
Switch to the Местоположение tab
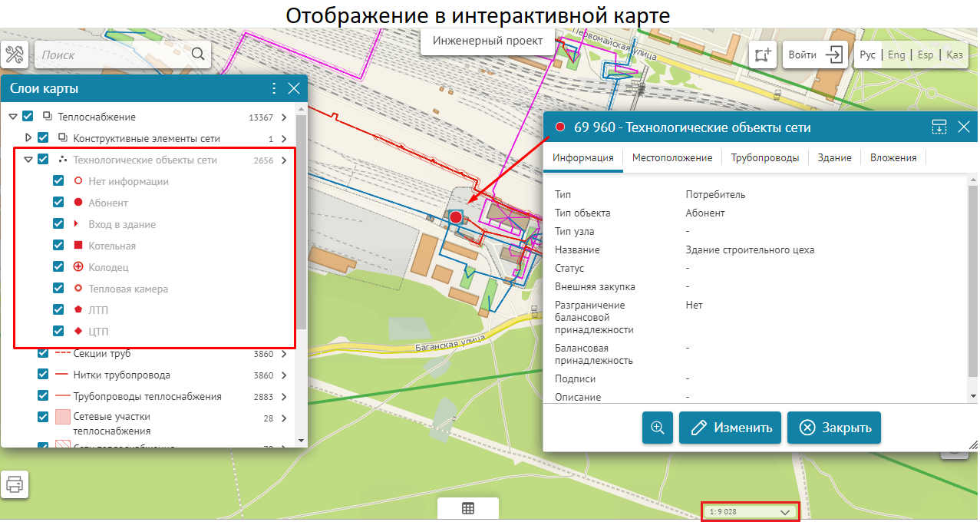coord(671,157)
